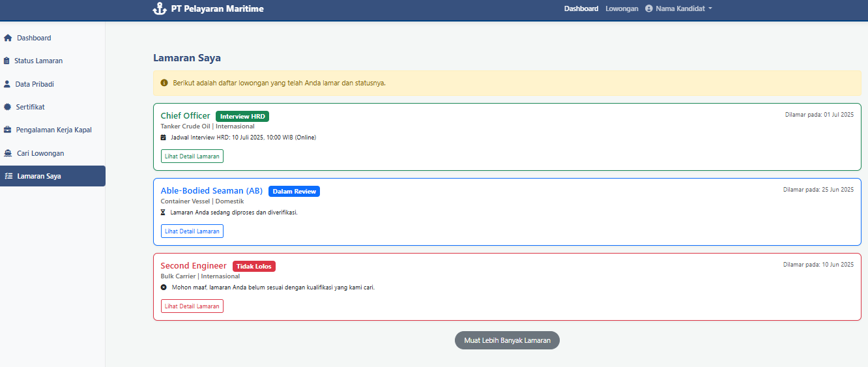Load more applications with Muat Lebih Banyak
Image resolution: width=868 pixels, height=367 pixels.
click(x=507, y=340)
